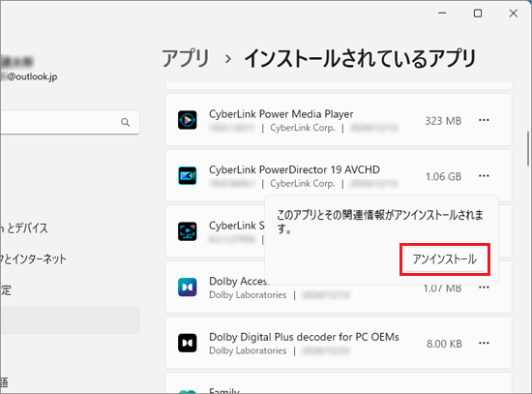Open more options for CyberLink PowerDirector 19 AVCHD
This screenshot has height=394, width=532.
tap(484, 176)
